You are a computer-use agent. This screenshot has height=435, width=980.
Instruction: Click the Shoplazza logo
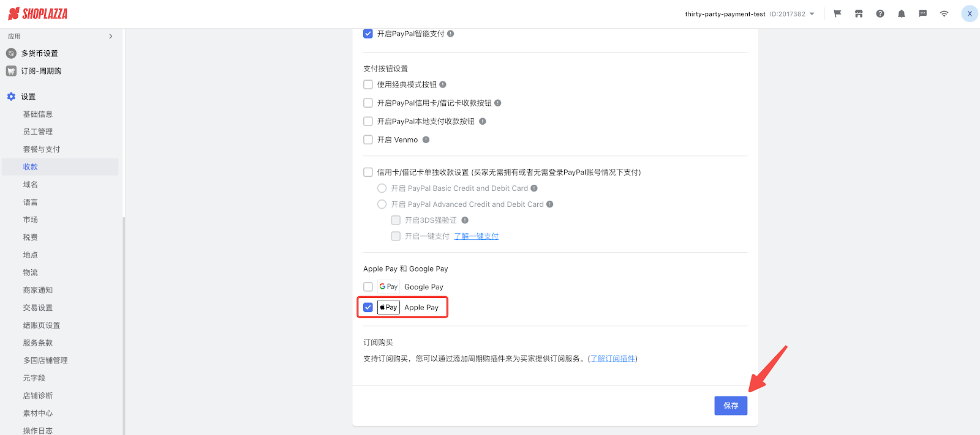38,13
